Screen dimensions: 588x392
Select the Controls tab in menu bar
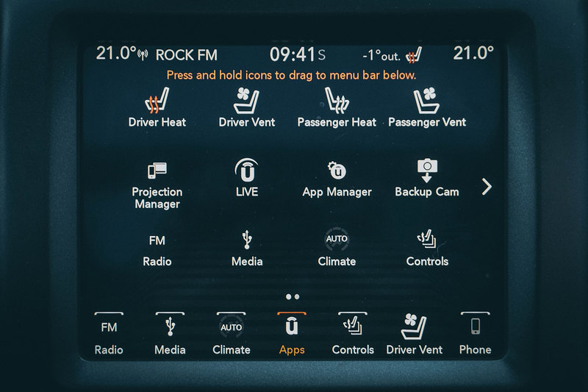(x=353, y=335)
